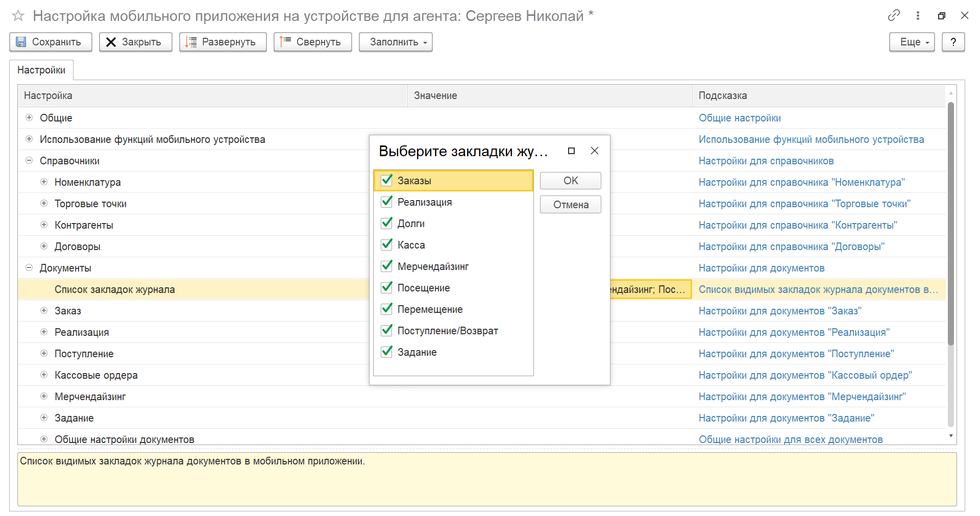Expand the Мерчендайзинг settings node
Screen dimensions: 980x516
pos(44,396)
